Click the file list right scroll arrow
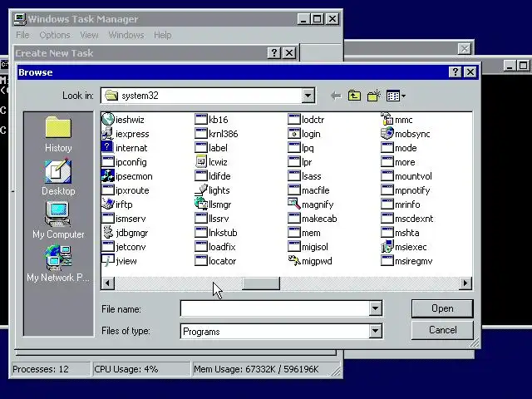532x399 pixels. pyautogui.click(x=465, y=283)
